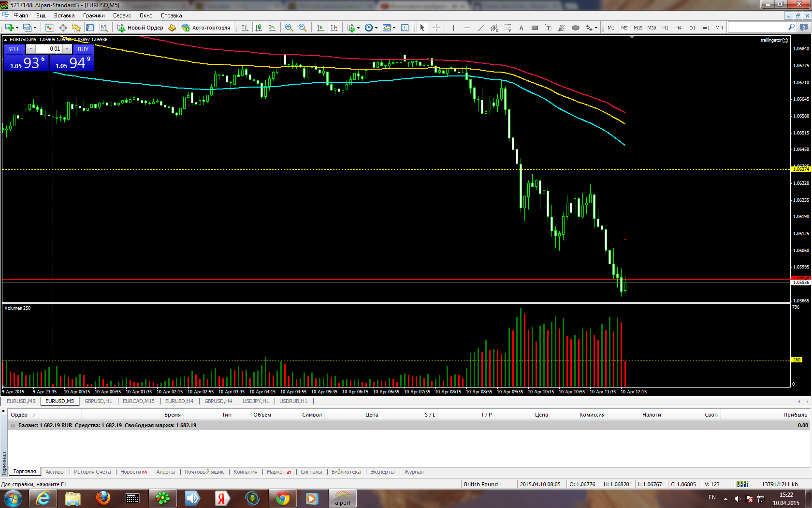This screenshot has height=508, width=812.
Task: Open the Файл menu
Action: [x=21, y=15]
